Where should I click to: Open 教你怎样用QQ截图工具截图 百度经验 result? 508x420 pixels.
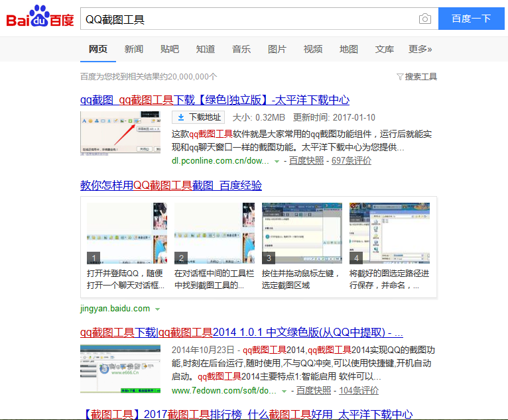[x=171, y=185]
